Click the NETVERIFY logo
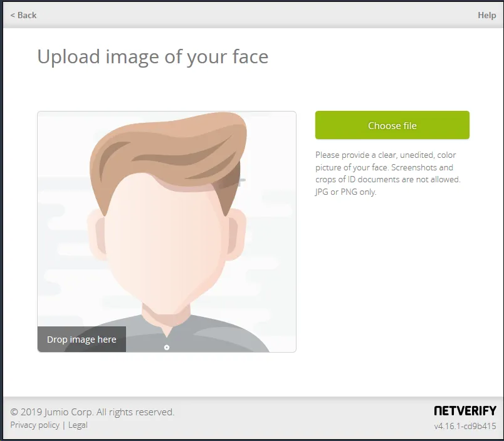The height and width of the screenshot is (441, 504). tap(465, 410)
